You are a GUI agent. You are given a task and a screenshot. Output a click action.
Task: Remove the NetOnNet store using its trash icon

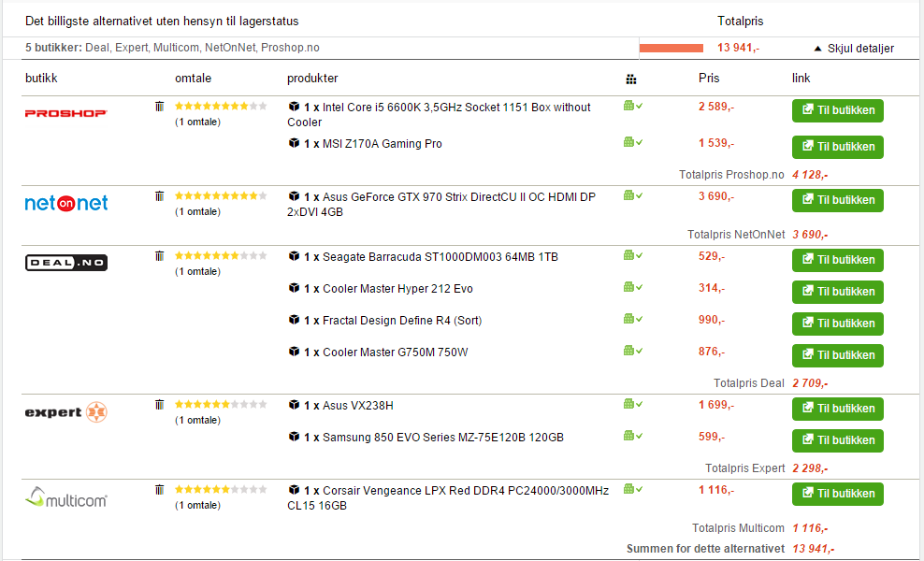pos(159,196)
